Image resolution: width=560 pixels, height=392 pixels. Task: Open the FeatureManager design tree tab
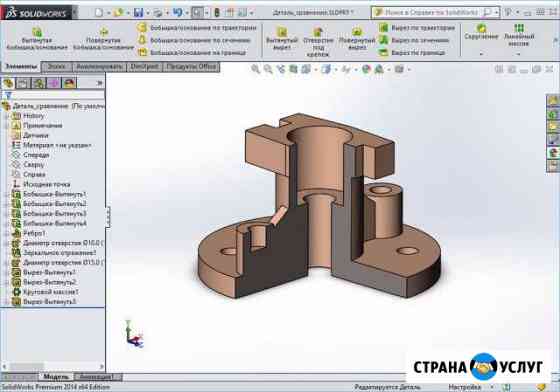[x=8, y=83]
